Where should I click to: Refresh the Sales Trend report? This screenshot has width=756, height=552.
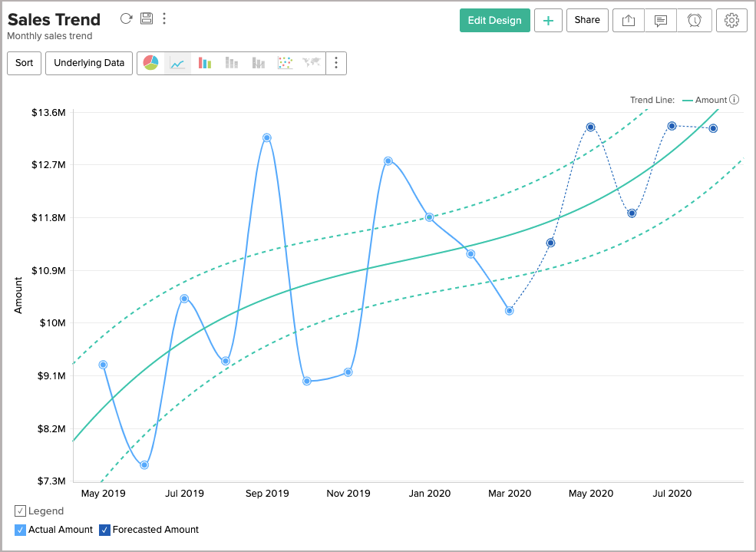[x=127, y=18]
